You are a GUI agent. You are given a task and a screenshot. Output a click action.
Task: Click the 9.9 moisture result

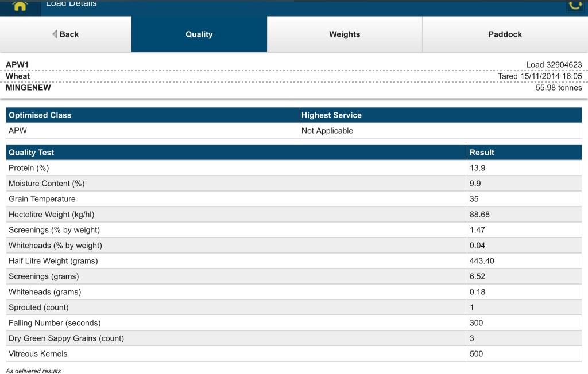click(475, 184)
